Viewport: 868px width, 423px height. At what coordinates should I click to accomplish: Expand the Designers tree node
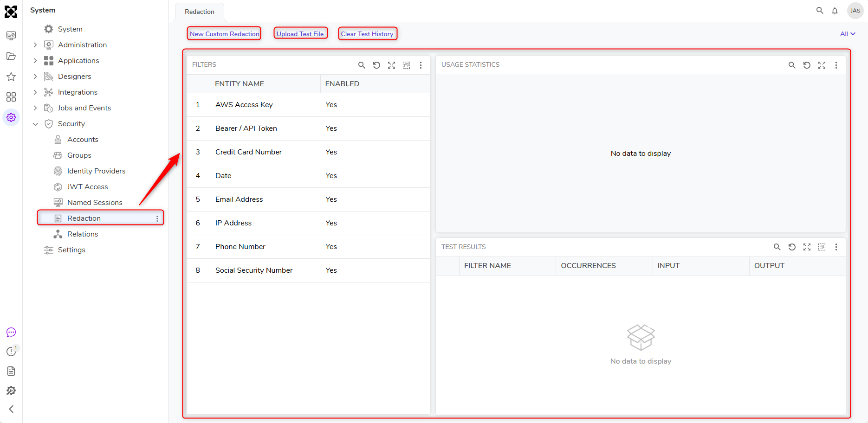click(35, 77)
